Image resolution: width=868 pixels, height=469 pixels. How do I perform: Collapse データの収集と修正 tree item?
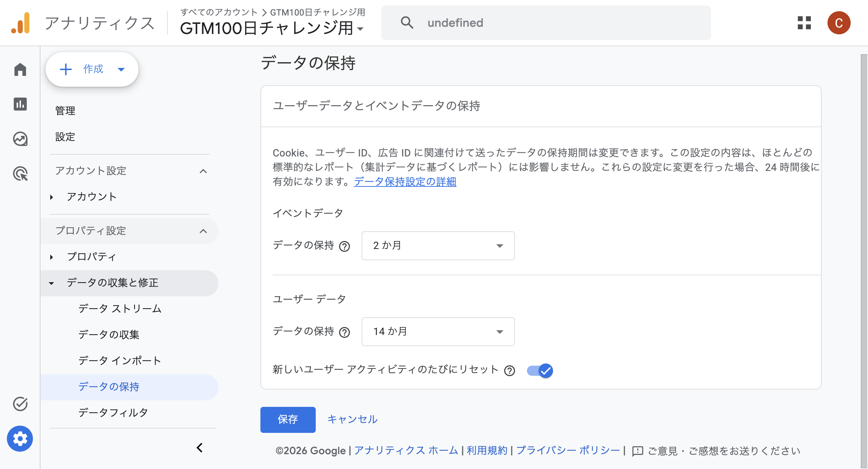[51, 283]
